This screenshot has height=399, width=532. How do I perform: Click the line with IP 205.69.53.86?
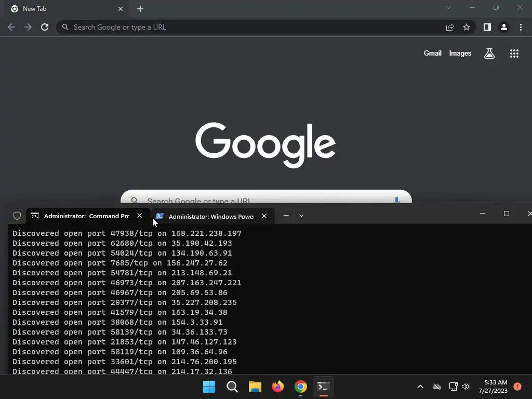tap(120, 292)
